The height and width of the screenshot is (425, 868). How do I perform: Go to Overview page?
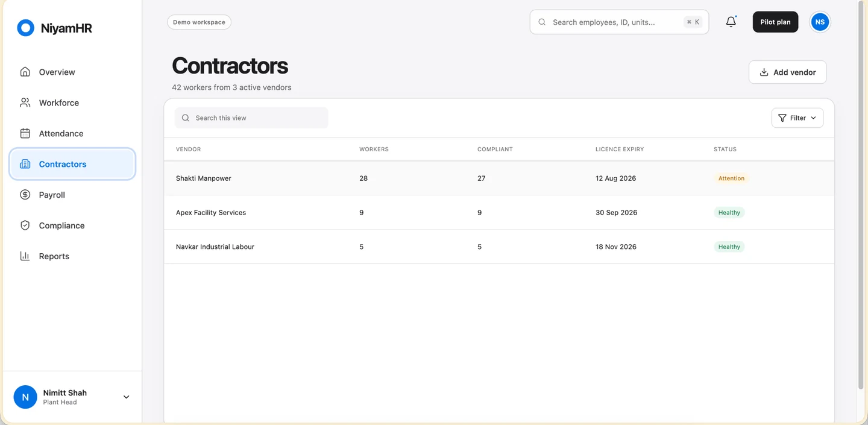(x=72, y=72)
